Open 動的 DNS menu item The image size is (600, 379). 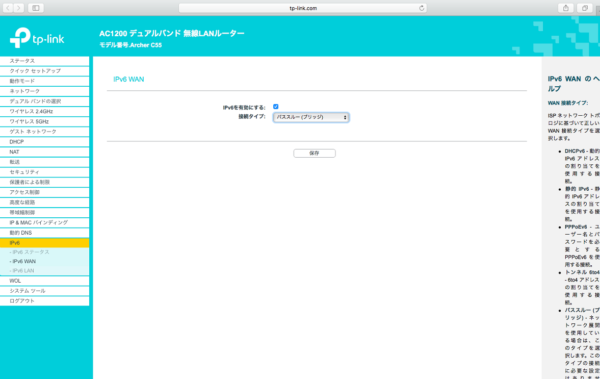[x=44, y=233]
